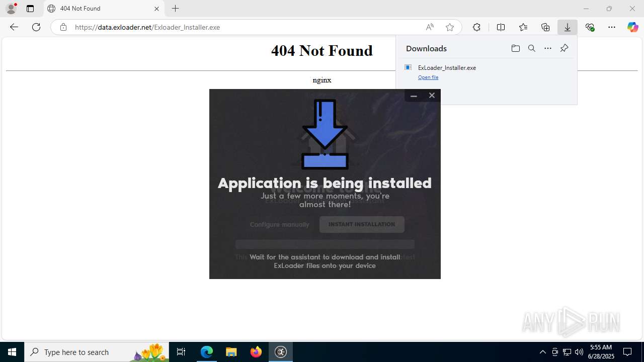Open ExLoader app on taskbar
Image resolution: width=644 pixels, height=362 pixels.
[x=281, y=352]
